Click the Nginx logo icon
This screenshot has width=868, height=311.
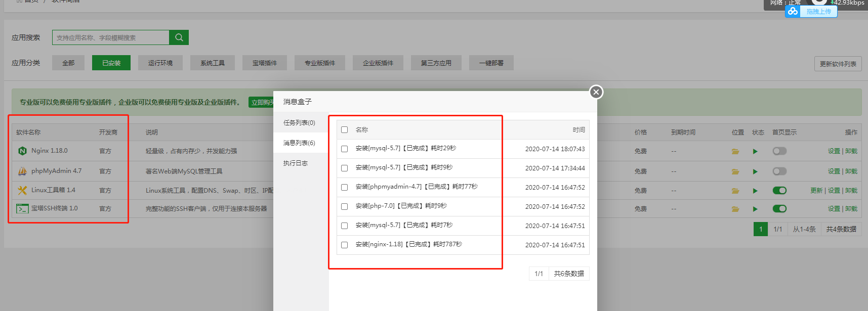22,151
